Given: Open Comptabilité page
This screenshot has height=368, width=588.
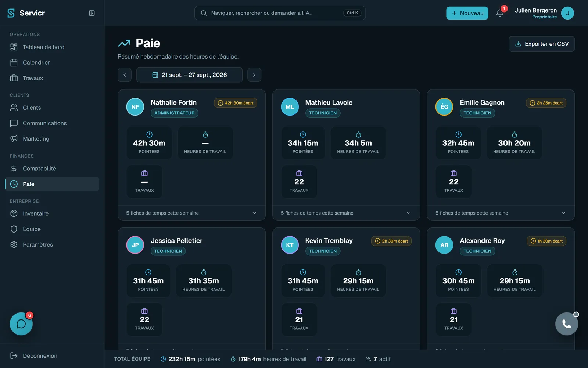Looking at the screenshot, I should click(52, 169).
